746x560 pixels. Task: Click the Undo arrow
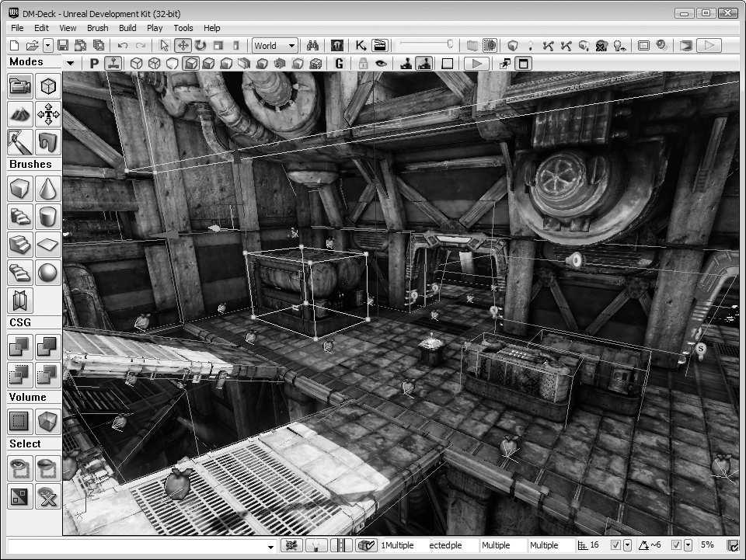pos(123,46)
